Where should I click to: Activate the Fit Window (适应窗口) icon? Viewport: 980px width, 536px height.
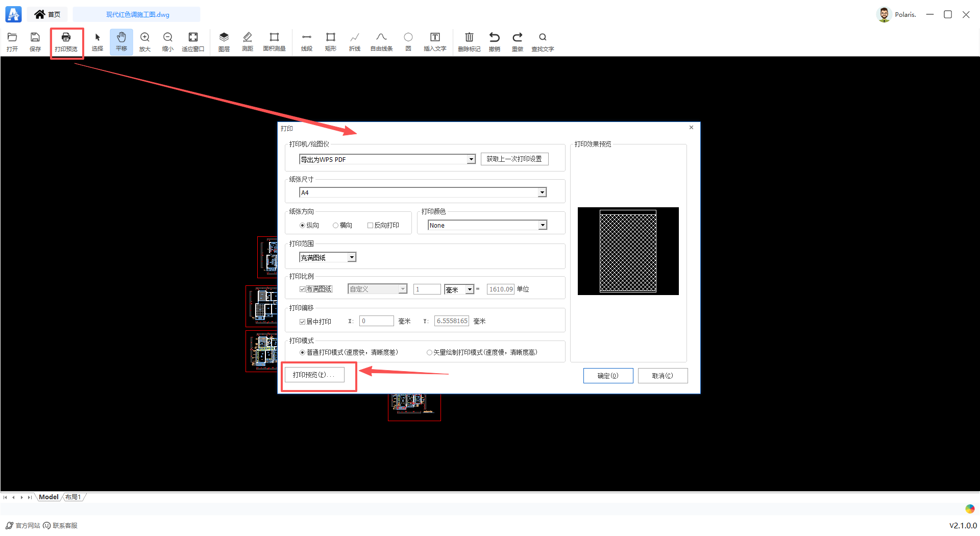pos(193,41)
